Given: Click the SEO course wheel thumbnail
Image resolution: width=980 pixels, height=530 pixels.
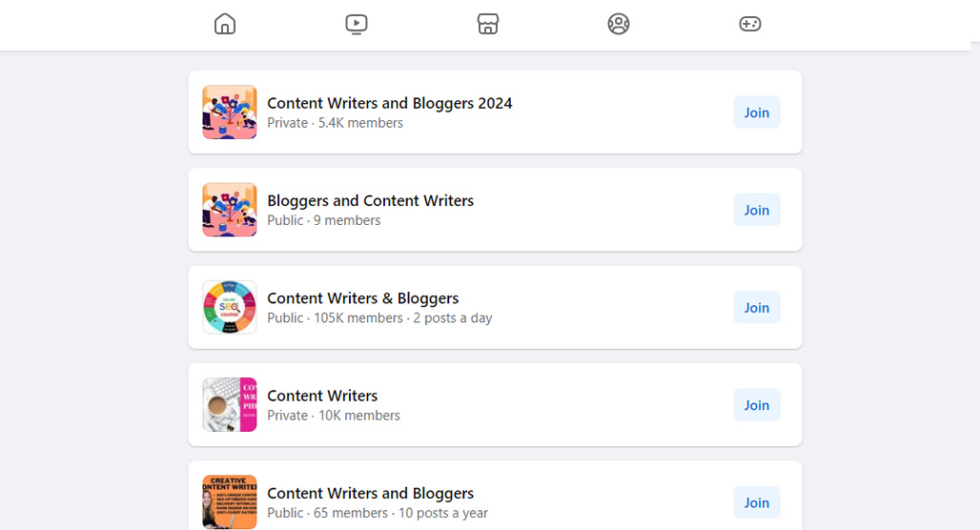Looking at the screenshot, I should click(230, 307).
